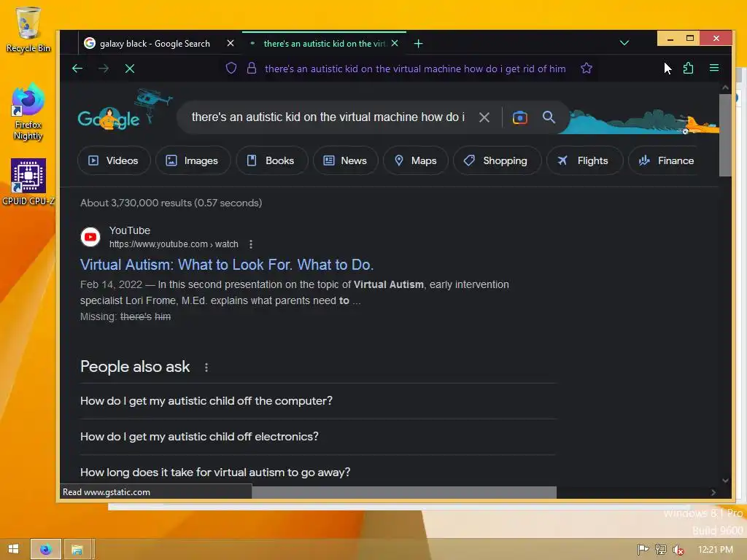The width and height of the screenshot is (747, 560).
Task: Select Firefox Nightly desktop shortcut
Action: [x=28, y=112]
